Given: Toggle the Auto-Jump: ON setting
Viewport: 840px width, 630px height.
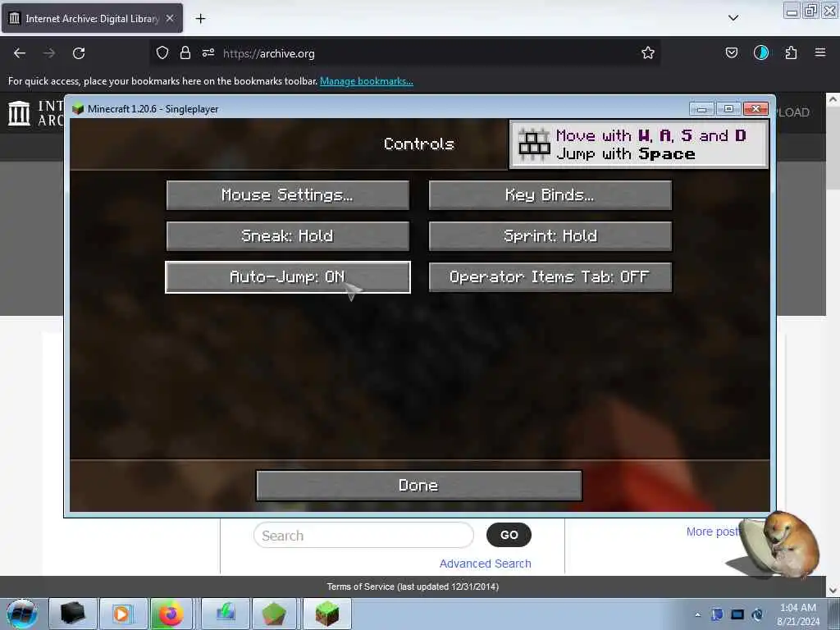Looking at the screenshot, I should [288, 277].
